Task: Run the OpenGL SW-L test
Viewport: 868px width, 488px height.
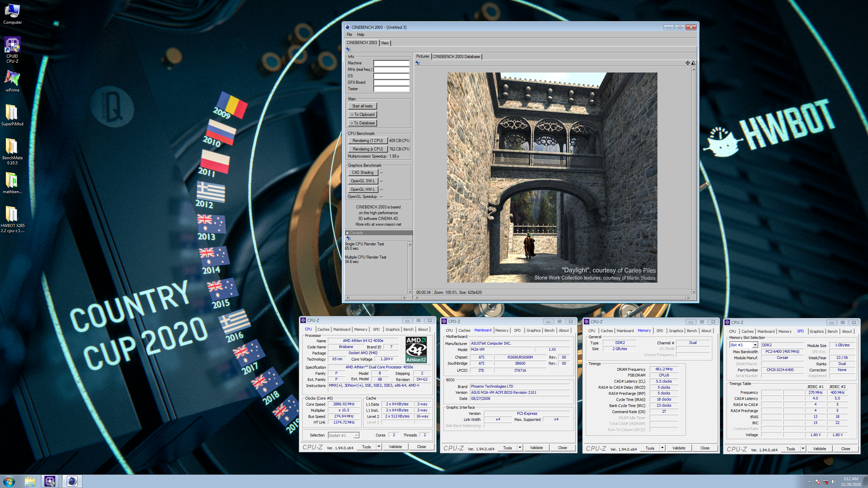Action: click(x=363, y=181)
